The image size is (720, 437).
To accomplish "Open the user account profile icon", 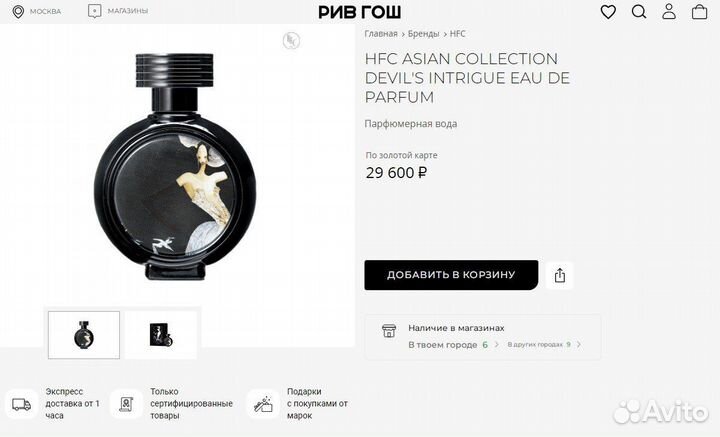I will click(x=669, y=11).
